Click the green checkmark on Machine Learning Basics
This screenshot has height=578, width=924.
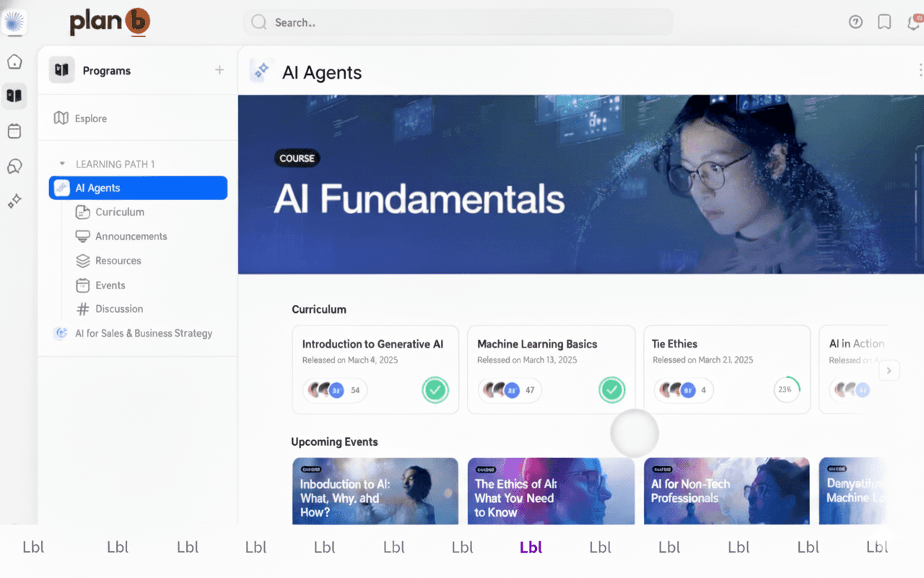pyautogui.click(x=611, y=390)
